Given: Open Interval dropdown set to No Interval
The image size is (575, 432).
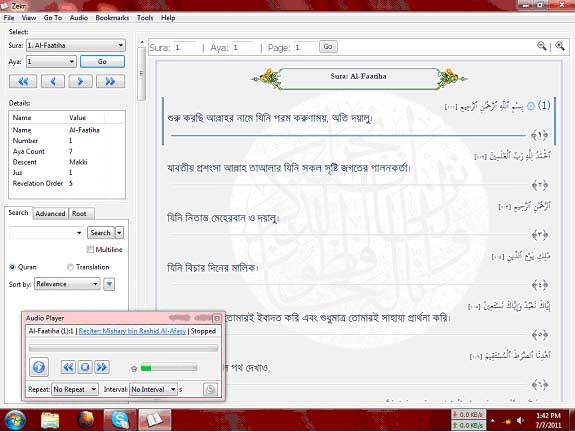Looking at the screenshot, I should pyautogui.click(x=153, y=389).
